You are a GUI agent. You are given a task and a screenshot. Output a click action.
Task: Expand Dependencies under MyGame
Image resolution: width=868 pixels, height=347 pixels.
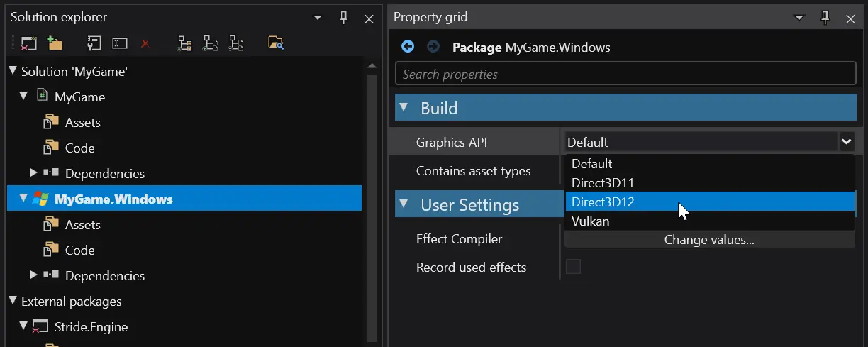[x=33, y=173]
